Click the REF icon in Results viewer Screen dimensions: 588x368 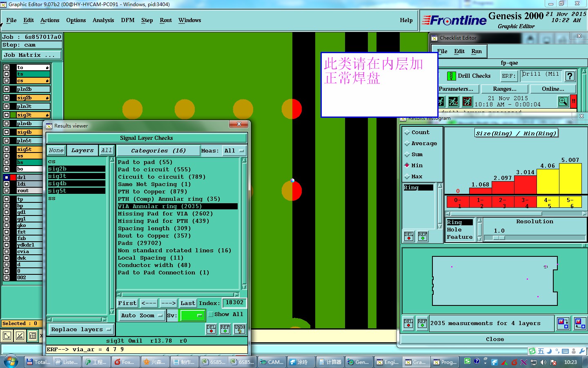coord(225,329)
